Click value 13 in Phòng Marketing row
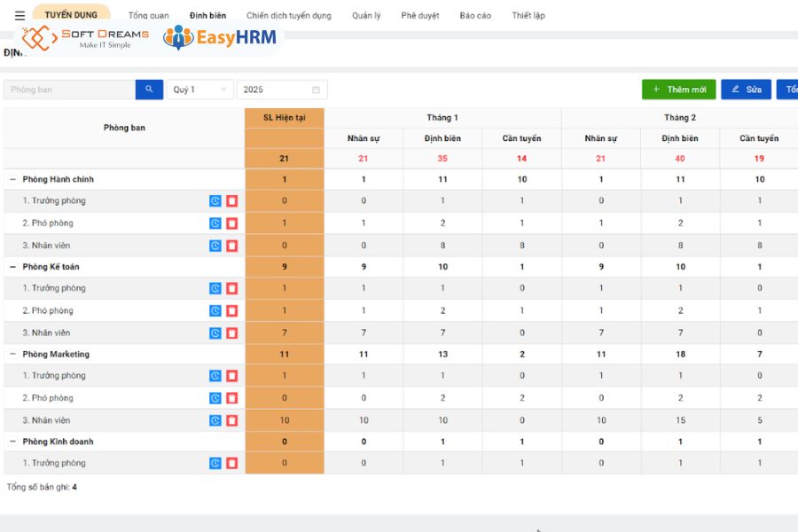The height and width of the screenshot is (532, 798). coord(442,355)
